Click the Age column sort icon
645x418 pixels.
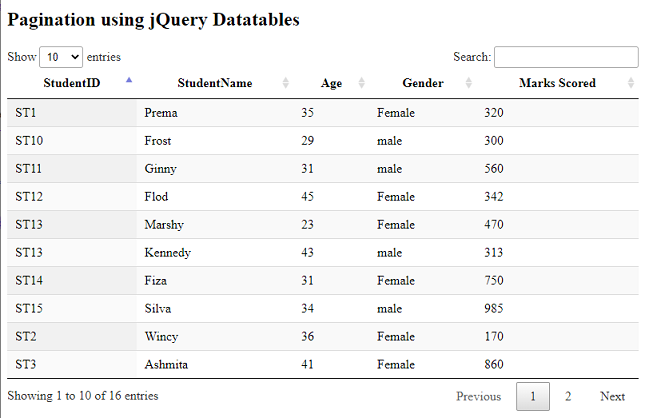pyautogui.click(x=361, y=83)
